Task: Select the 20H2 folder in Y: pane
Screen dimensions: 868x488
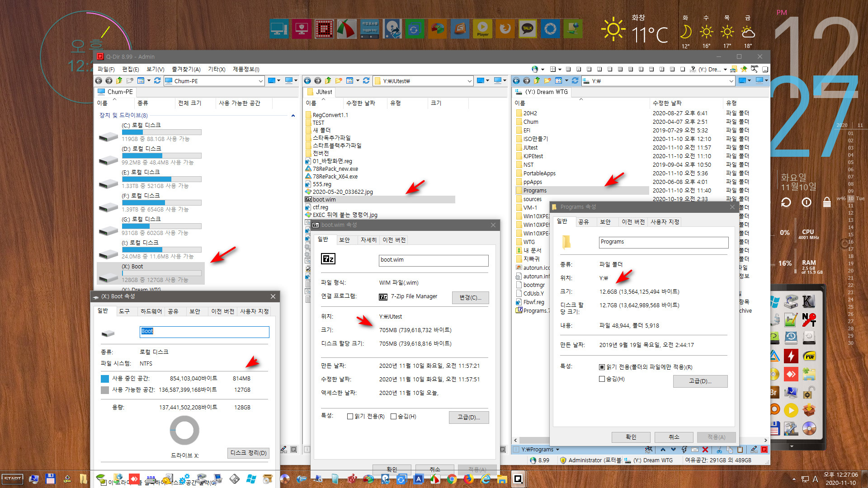Action: [x=530, y=113]
